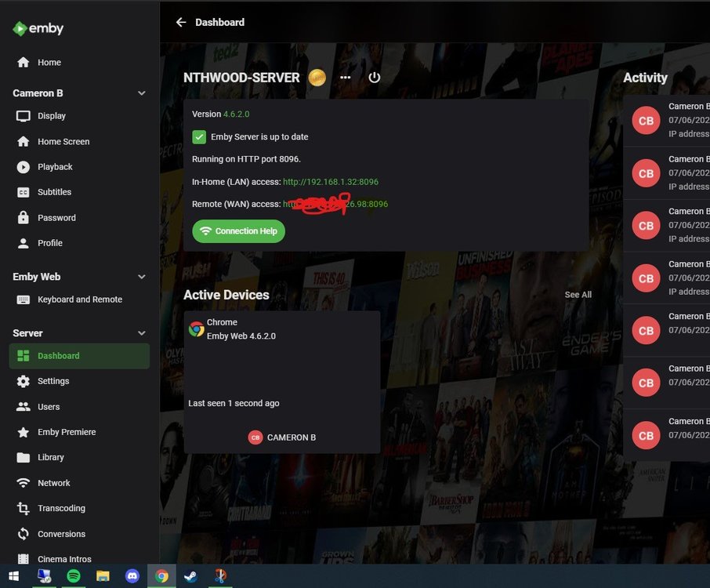Collapse the Emby Web section

click(141, 276)
